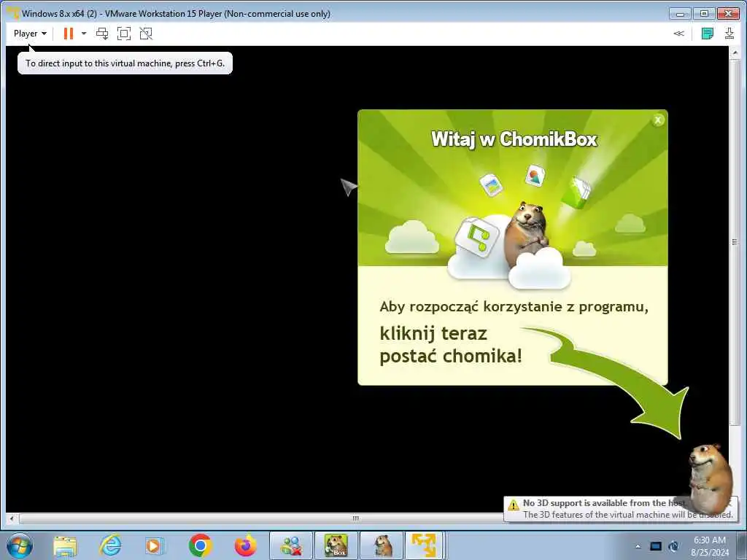
Task: Click the users icon with red X in taskbar
Action: point(291,545)
